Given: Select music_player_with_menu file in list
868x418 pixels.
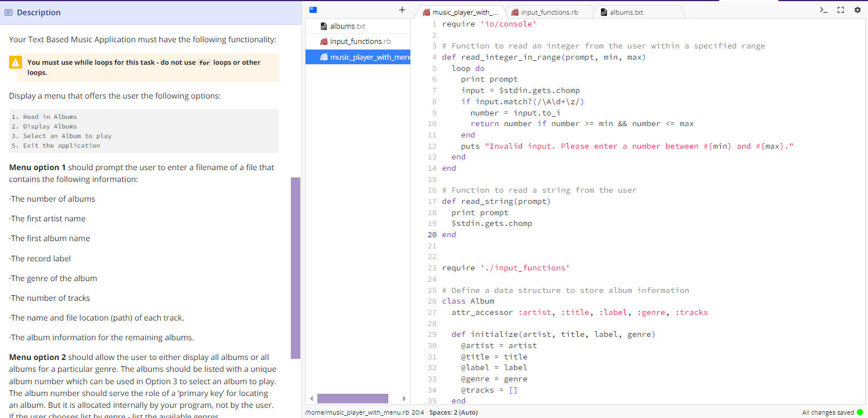Looking at the screenshot, I should [x=358, y=57].
